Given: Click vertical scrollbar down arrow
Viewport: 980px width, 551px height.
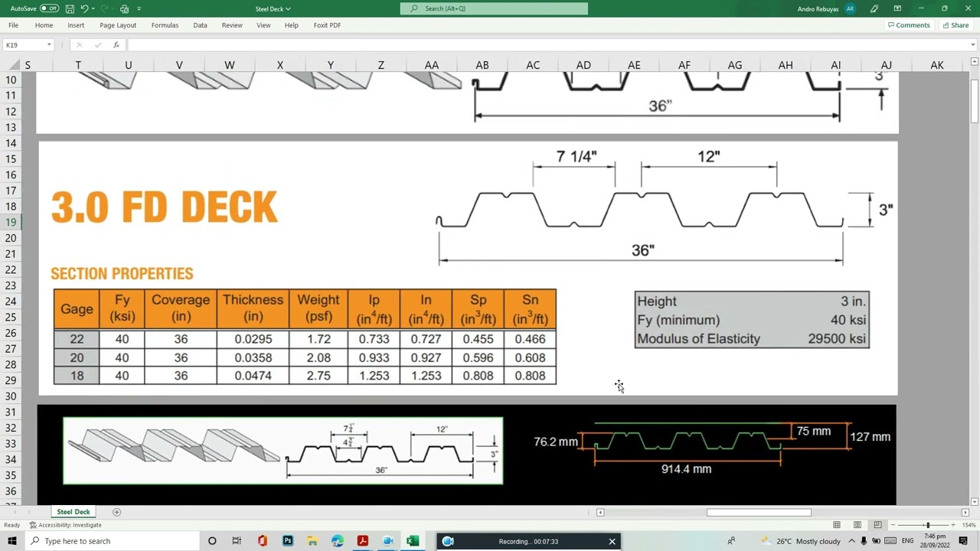Looking at the screenshot, I should coord(975,500).
